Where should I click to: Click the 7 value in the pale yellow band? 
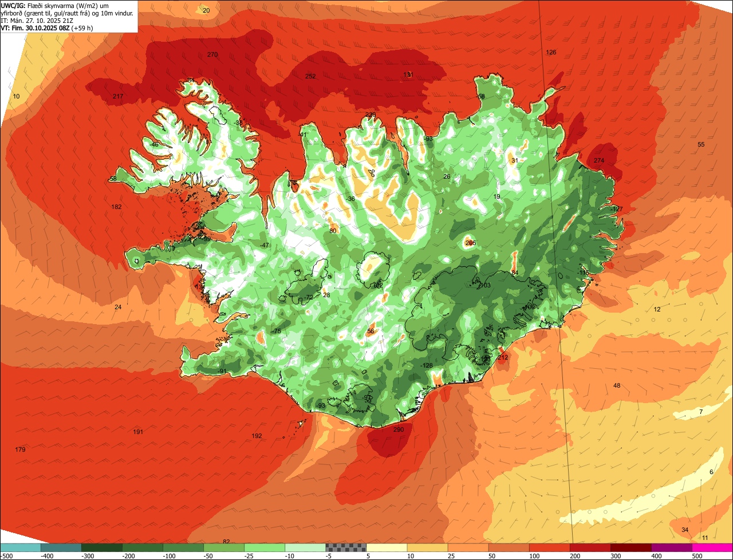click(701, 412)
